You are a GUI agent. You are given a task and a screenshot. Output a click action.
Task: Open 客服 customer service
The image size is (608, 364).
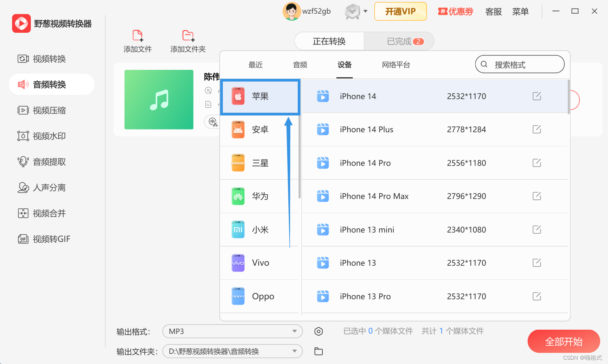click(x=493, y=12)
